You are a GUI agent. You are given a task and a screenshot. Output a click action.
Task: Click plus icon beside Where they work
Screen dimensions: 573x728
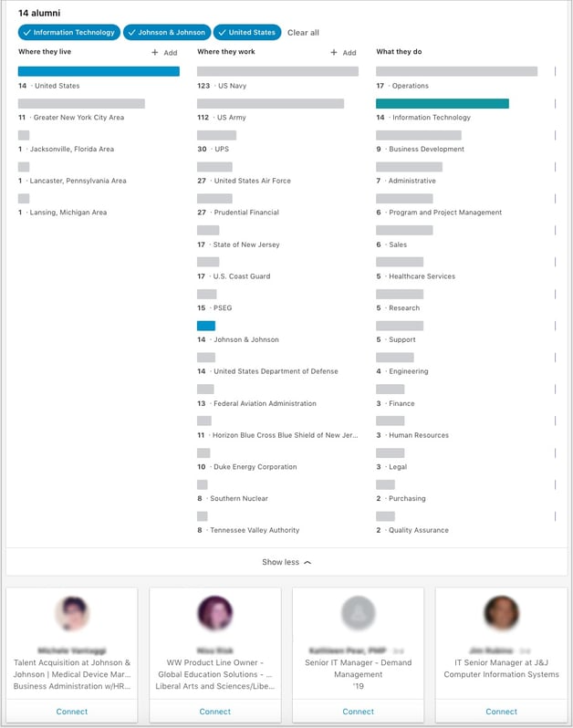(x=334, y=53)
